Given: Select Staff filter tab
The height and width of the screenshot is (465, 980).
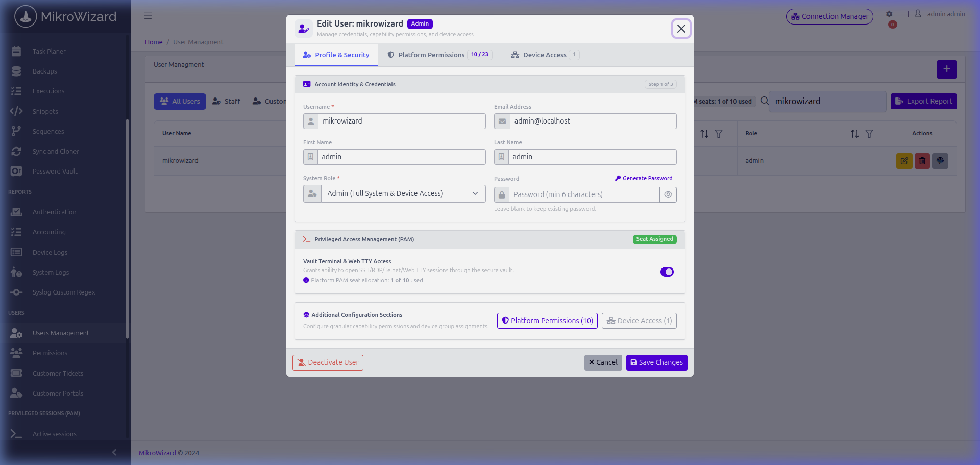Looking at the screenshot, I should click(226, 102).
